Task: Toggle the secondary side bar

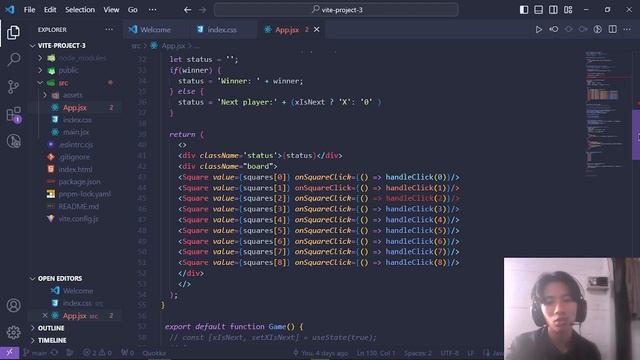Action: pyautogui.click(x=553, y=10)
